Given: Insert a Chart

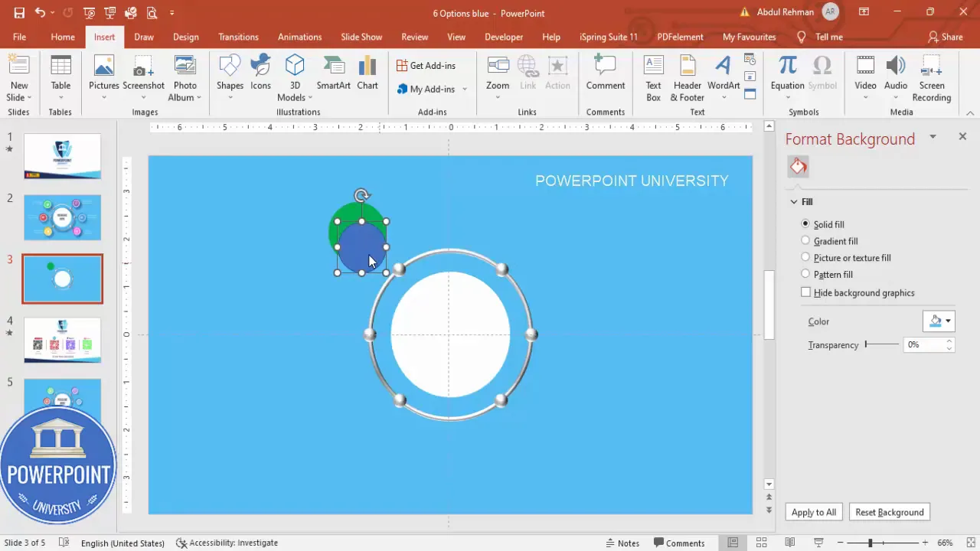Looking at the screenshot, I should point(367,73).
